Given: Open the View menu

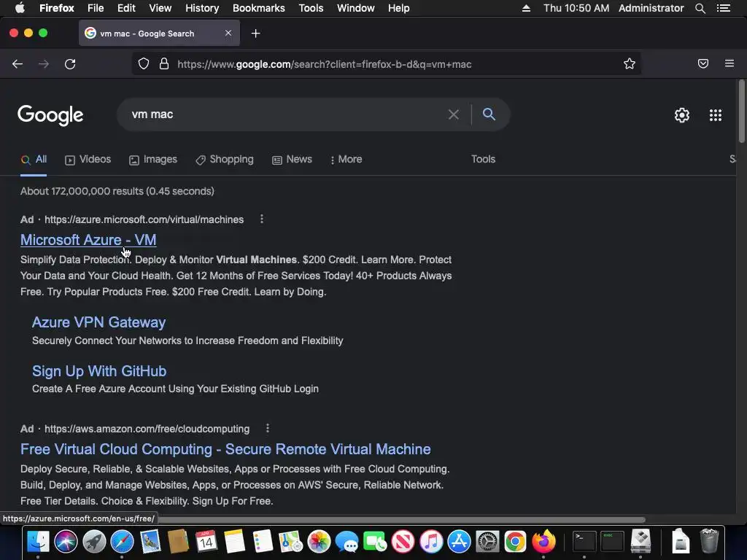Looking at the screenshot, I should [x=160, y=8].
